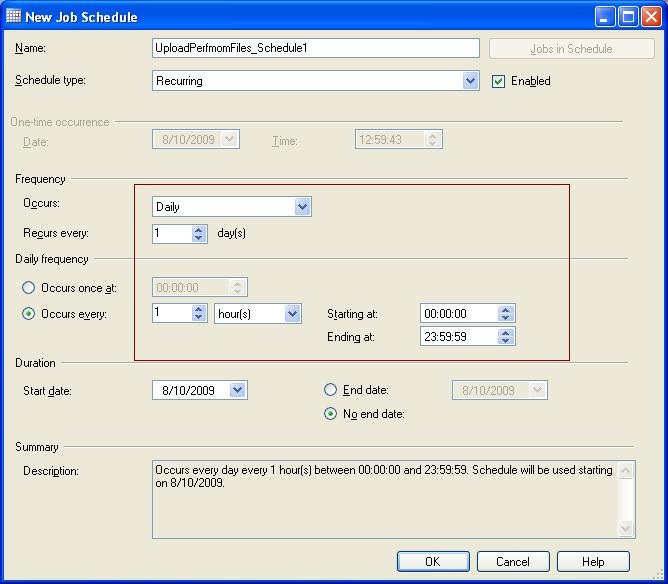Increase the Recurs every days spinner
This screenshot has height=584, width=668.
coord(199,229)
